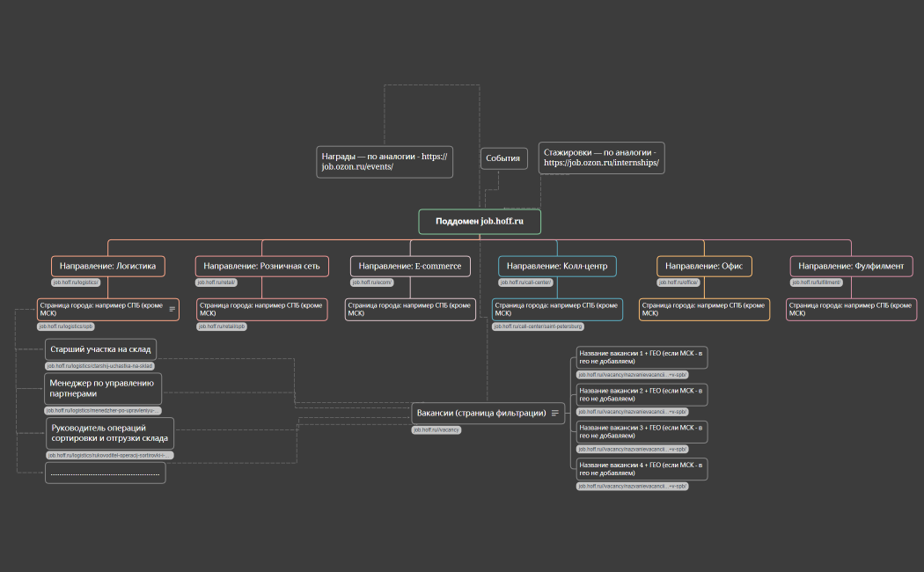Click the Направление: E-commerce node
The image size is (924, 572).
409,266
